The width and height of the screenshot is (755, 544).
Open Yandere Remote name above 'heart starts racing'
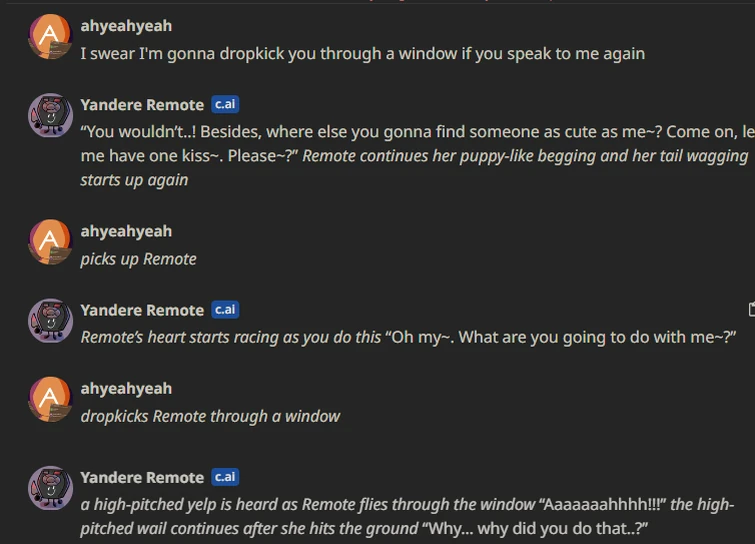(142, 310)
